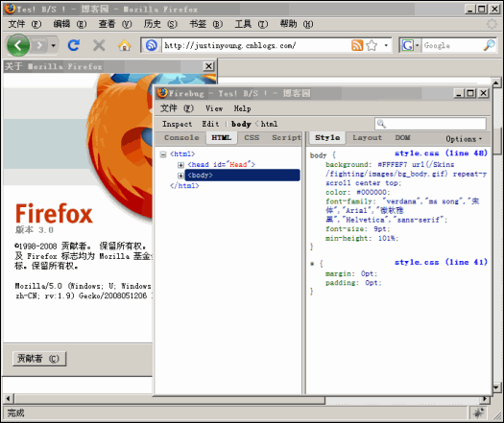Expand the <head id="Head"> node

180,165
